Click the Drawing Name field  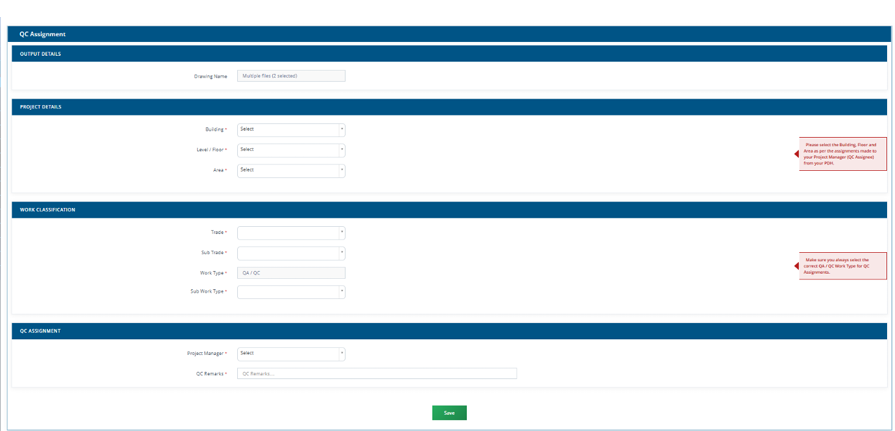tap(291, 76)
